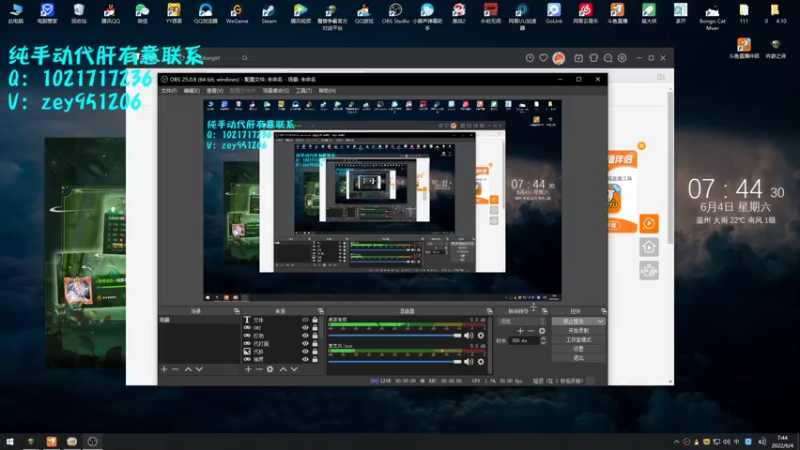
Task: Mute the 麦克风/Aux speaker icon
Action: [x=468, y=361]
